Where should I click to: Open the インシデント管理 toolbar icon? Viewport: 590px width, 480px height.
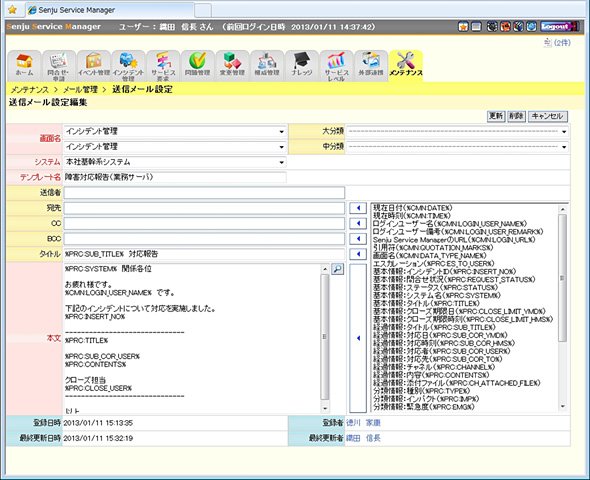tap(128, 65)
